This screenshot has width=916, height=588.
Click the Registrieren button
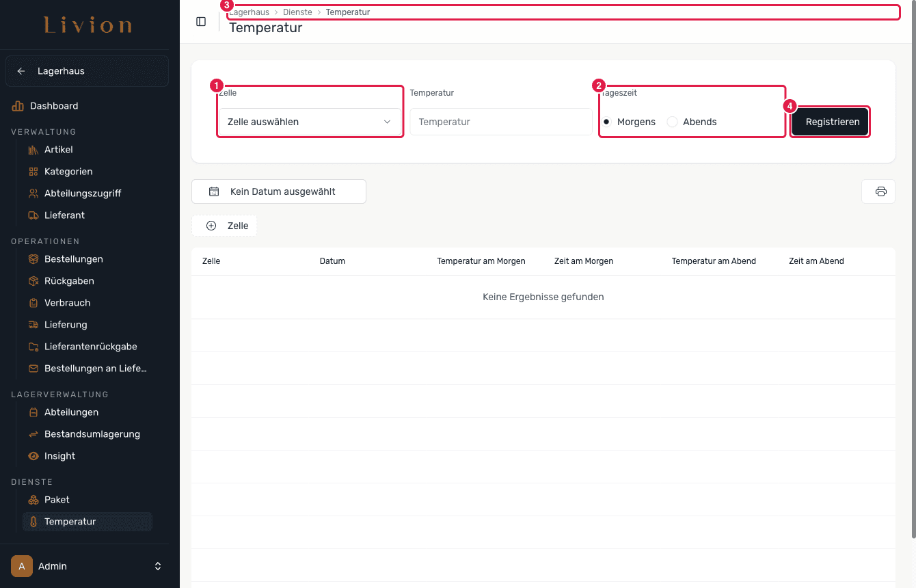(x=831, y=122)
